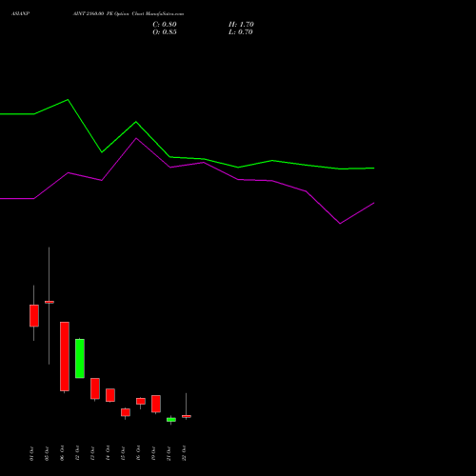Viewport: 476px width, 476px height.
Task: Select the '15 Oct' date label
Action: (123, 453)
